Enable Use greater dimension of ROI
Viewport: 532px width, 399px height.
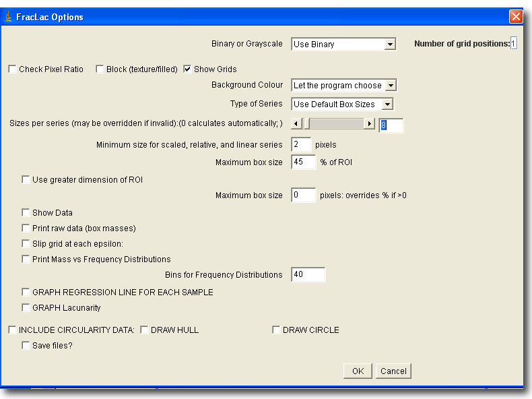[x=26, y=180]
